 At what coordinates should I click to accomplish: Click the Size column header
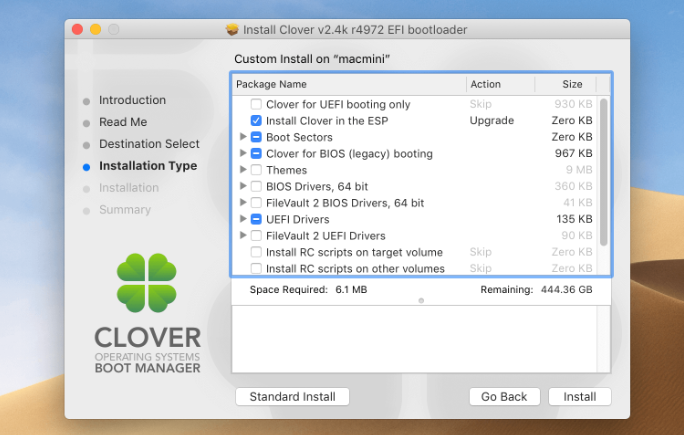tap(565, 84)
